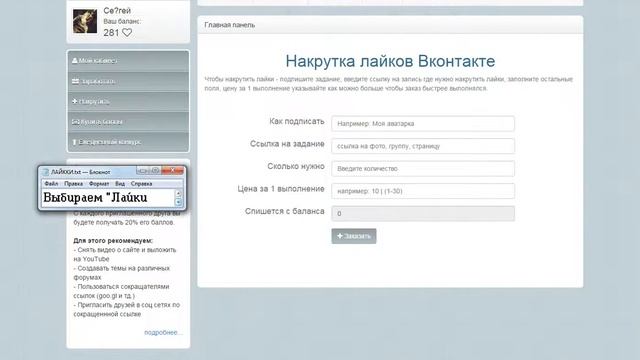This screenshot has height=360, width=640.
Task: Focus the 'Цена за 1 выполнение' field
Action: (x=423, y=191)
